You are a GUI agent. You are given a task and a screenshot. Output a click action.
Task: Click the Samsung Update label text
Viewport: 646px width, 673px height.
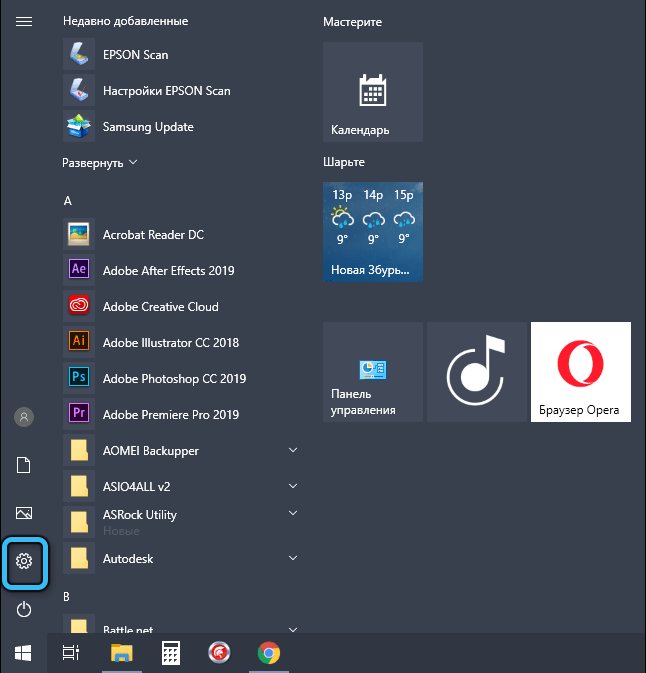(148, 127)
